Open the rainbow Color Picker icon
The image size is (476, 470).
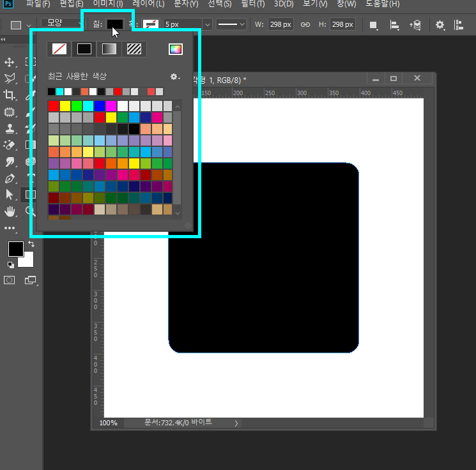click(x=176, y=49)
